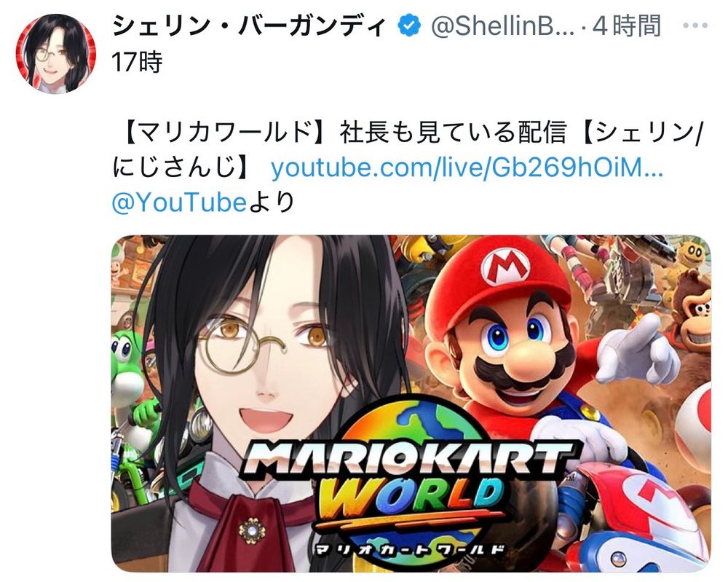The height and width of the screenshot is (582, 728).
Task: Click the blue verified badge icon
Action: [409, 26]
